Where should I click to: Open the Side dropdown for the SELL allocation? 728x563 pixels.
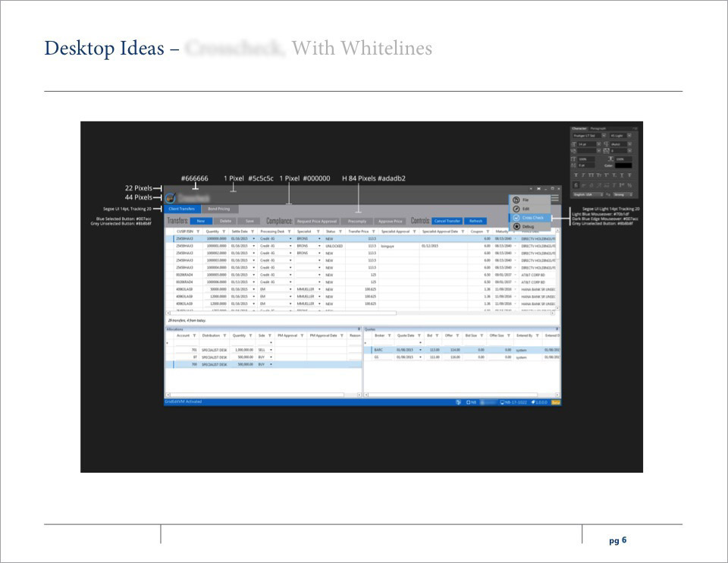point(271,350)
